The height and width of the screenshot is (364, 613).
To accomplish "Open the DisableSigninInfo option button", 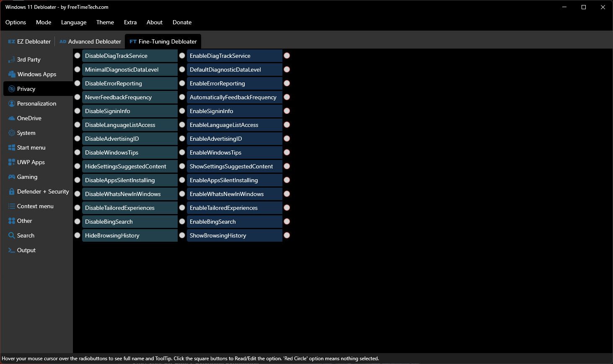I will pyautogui.click(x=130, y=111).
